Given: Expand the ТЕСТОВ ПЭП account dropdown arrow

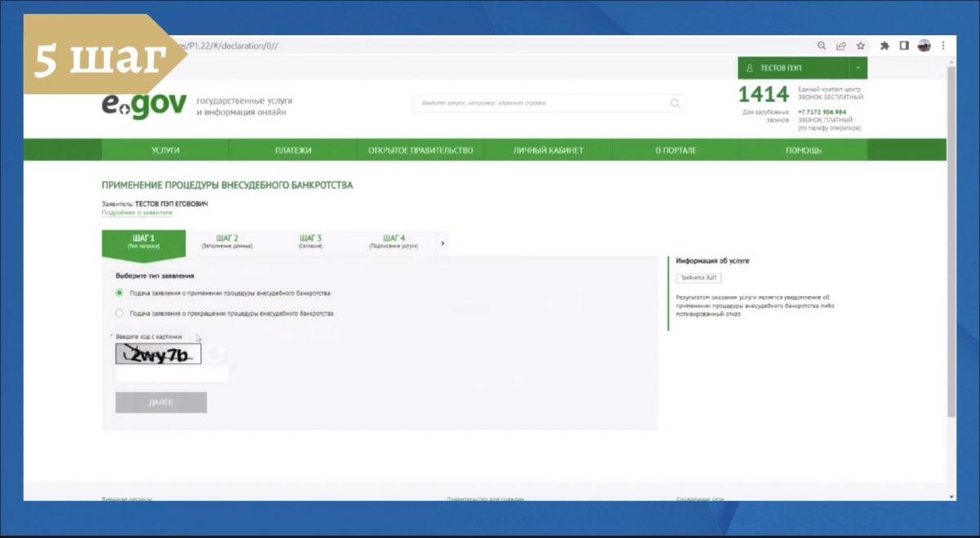Looking at the screenshot, I should (x=858, y=68).
